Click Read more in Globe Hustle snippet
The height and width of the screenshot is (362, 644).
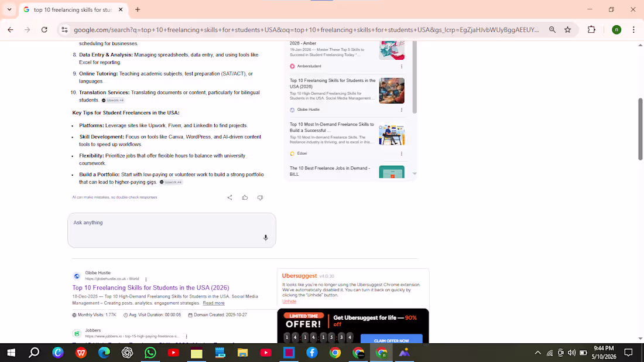pyautogui.click(x=214, y=303)
